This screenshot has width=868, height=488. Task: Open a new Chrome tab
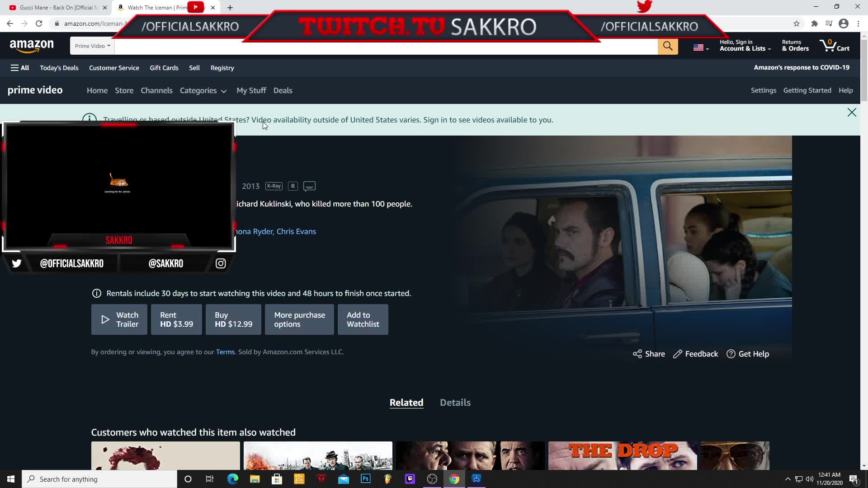(230, 8)
